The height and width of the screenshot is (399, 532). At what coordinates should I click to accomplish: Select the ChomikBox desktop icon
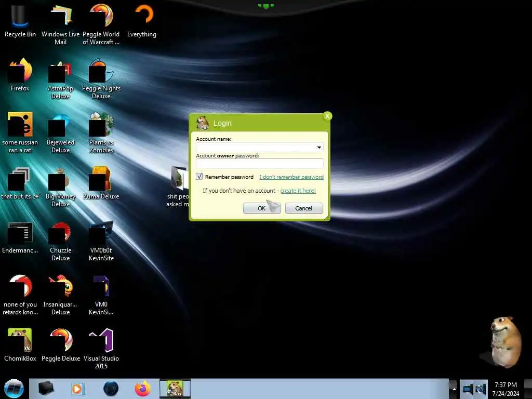(20, 344)
